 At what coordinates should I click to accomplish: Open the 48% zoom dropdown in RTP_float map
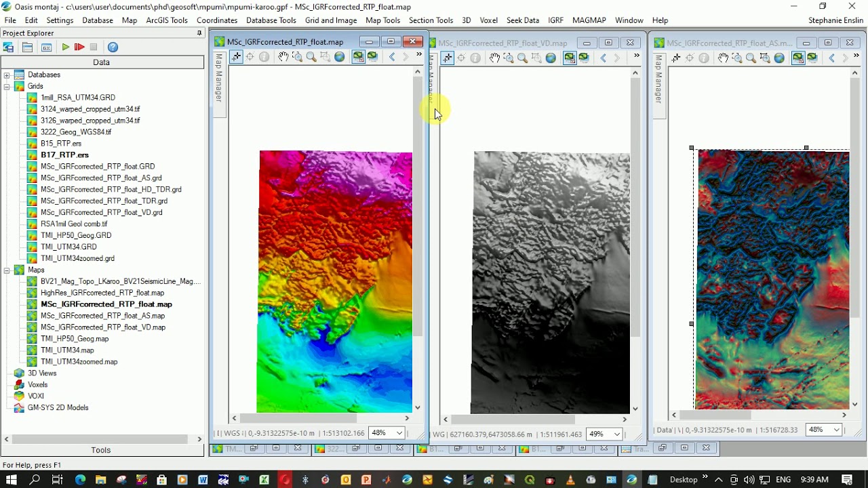pos(399,433)
